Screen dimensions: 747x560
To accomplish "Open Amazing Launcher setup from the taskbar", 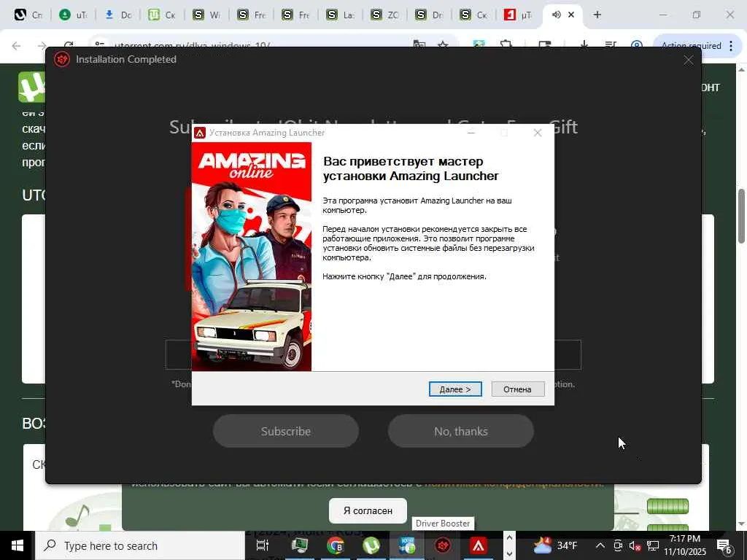I will click(479, 545).
